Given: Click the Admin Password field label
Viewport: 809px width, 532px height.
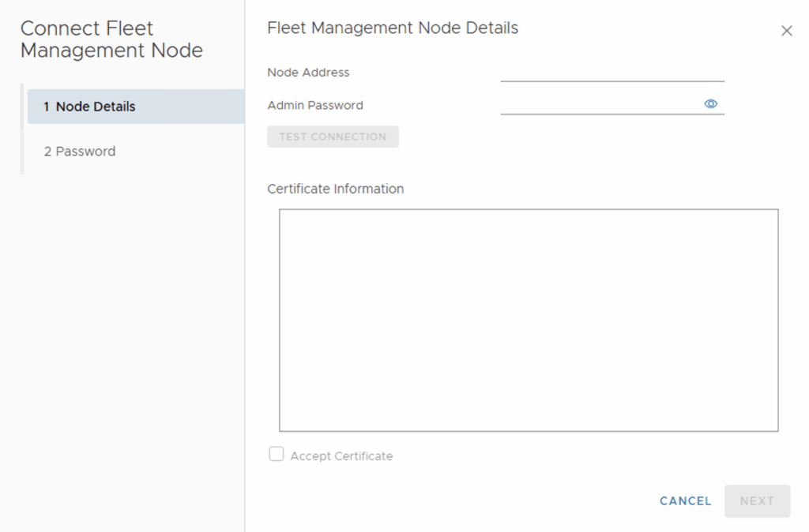Looking at the screenshot, I should pos(315,105).
